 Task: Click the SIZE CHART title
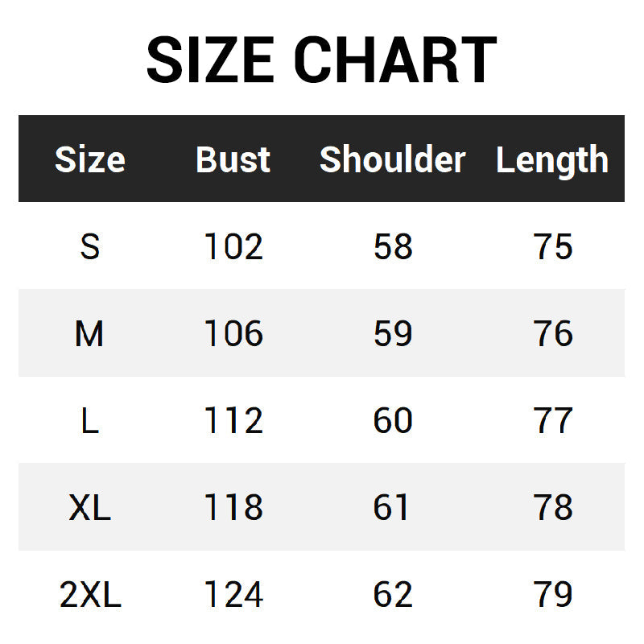tap(321, 60)
